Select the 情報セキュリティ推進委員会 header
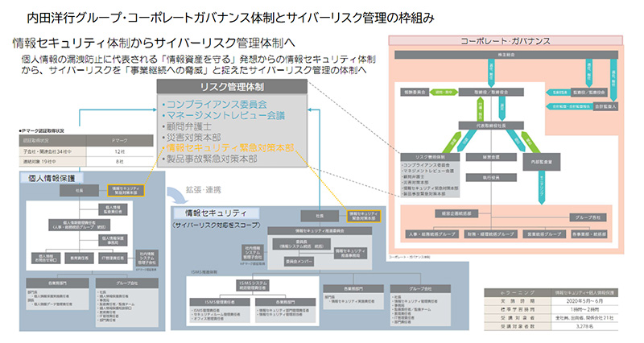Viewport: 644px width, 343px height. pos(320,231)
